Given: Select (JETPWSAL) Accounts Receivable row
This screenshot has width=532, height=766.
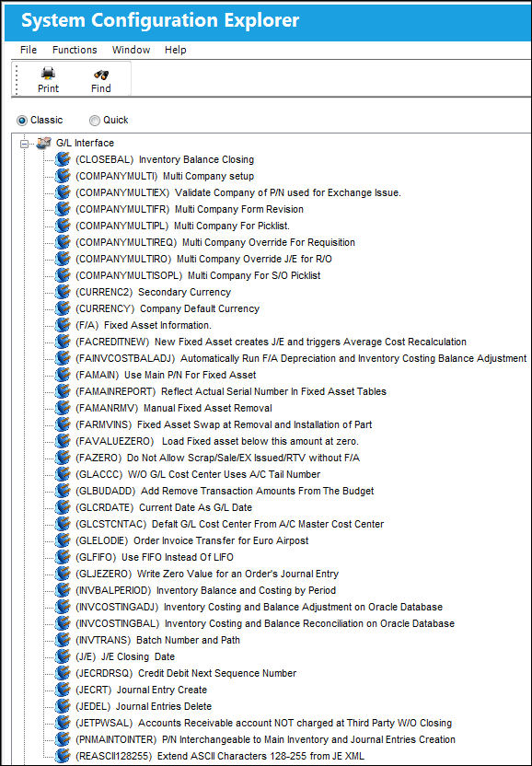Looking at the screenshot, I should [264, 723].
